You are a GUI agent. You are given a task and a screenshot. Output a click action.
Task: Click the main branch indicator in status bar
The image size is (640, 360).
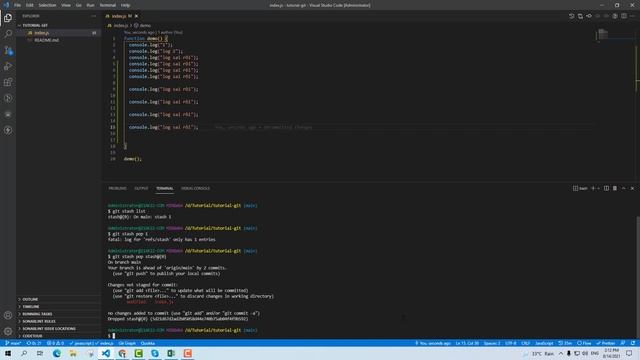(x=13, y=343)
